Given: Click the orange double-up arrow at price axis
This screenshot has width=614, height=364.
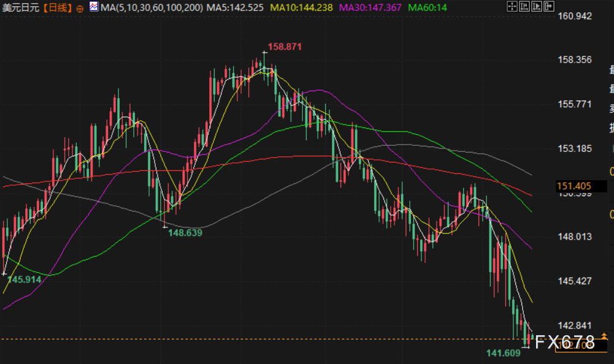Looking at the screenshot, I should 604,335.
